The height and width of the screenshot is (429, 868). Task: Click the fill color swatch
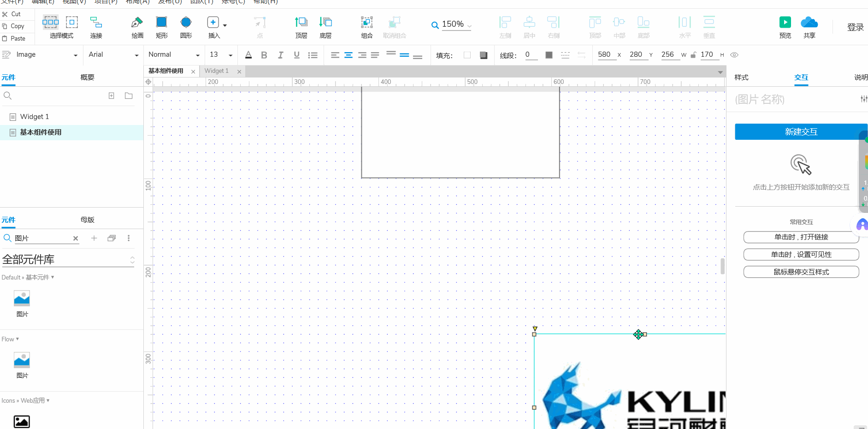(467, 55)
